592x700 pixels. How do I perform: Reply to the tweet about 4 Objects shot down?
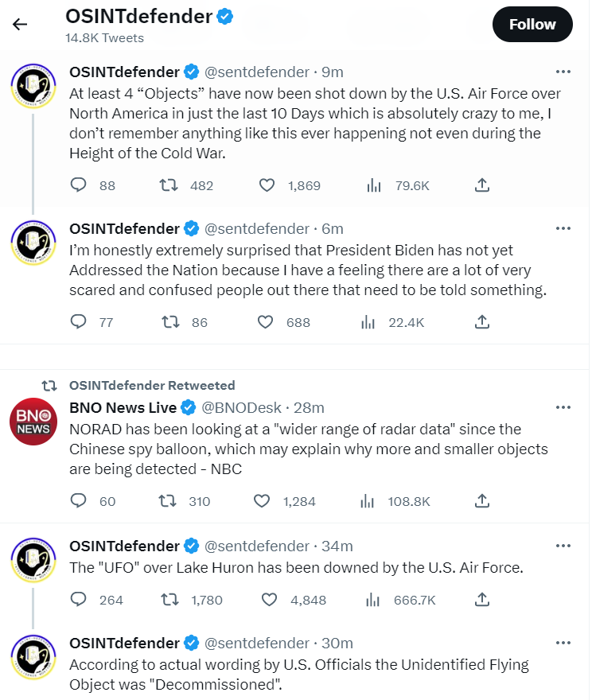(x=79, y=185)
